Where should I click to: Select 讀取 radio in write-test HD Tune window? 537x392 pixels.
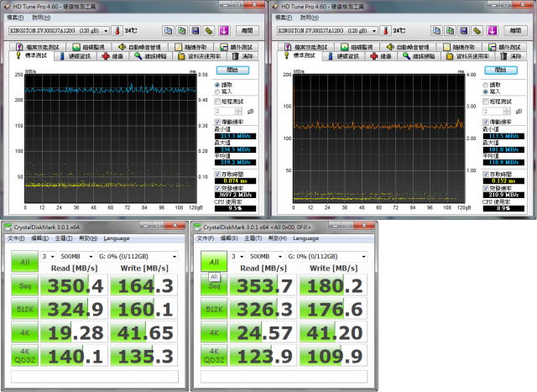coord(486,85)
